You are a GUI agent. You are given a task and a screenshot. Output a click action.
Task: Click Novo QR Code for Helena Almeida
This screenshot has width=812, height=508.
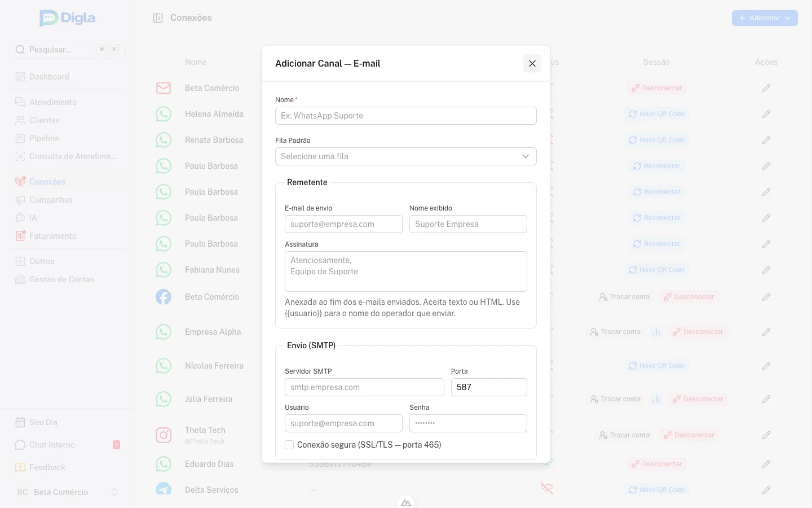(x=656, y=114)
